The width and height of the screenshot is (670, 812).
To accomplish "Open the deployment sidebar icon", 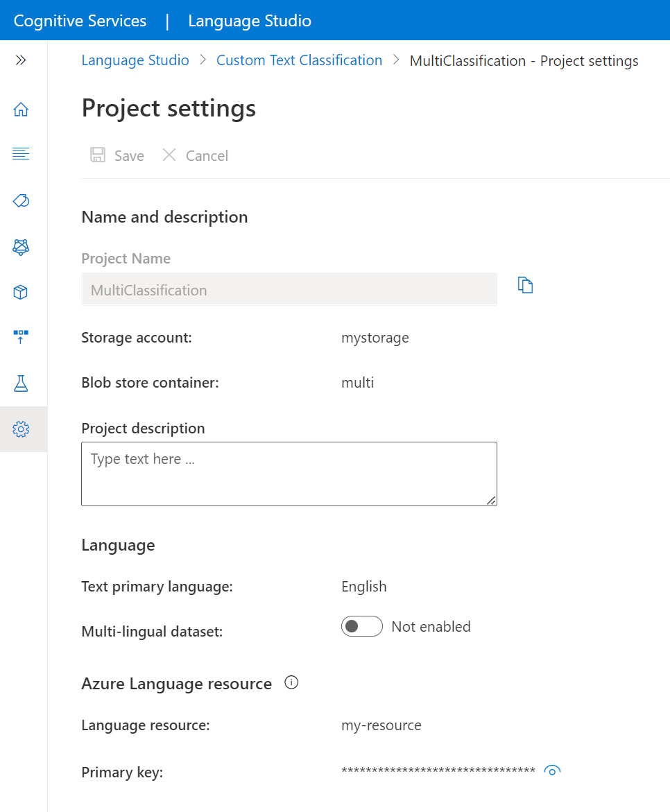I will [x=21, y=337].
